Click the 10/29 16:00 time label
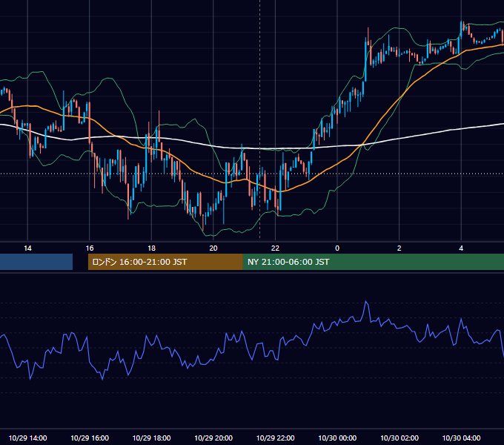The width and height of the screenshot is (504, 445). click(x=90, y=438)
